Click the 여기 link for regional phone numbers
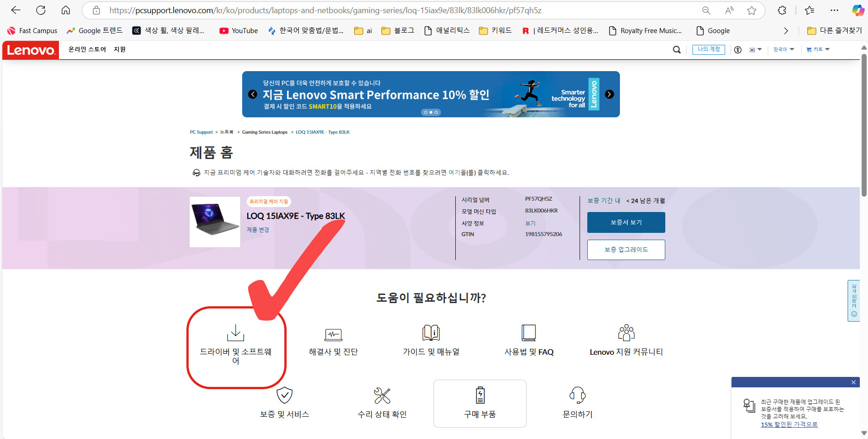Image resolution: width=868 pixels, height=439 pixels. pyautogui.click(x=454, y=173)
